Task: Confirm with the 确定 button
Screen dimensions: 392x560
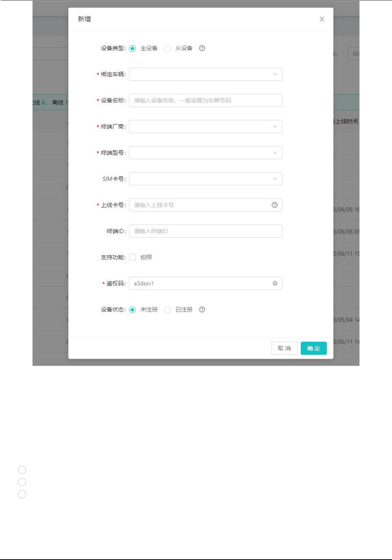Action: (314, 348)
